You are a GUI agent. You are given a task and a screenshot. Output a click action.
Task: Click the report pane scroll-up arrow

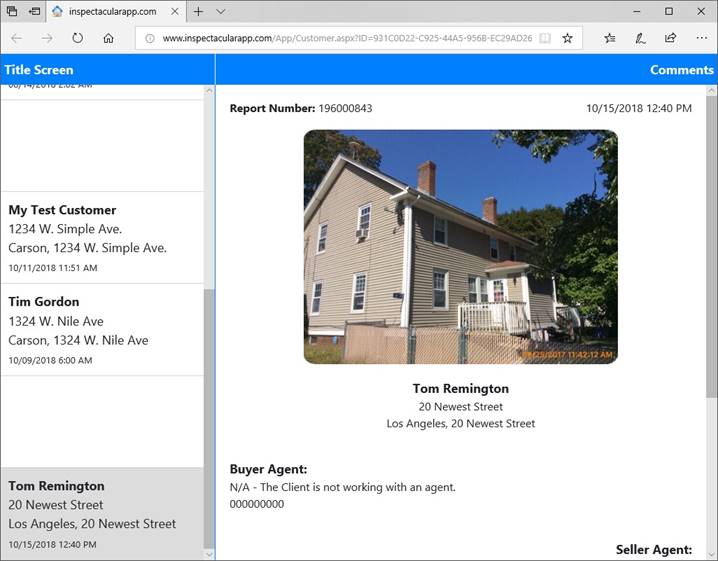pyautogui.click(x=712, y=91)
